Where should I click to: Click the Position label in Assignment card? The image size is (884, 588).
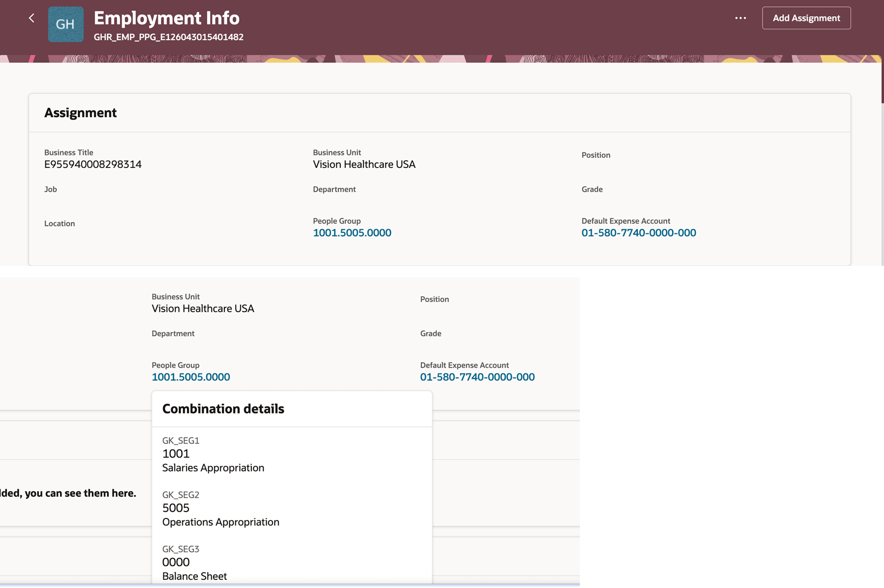[596, 155]
